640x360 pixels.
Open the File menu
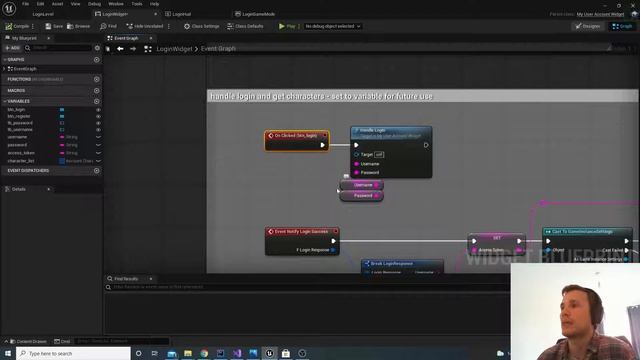click(x=25, y=4)
